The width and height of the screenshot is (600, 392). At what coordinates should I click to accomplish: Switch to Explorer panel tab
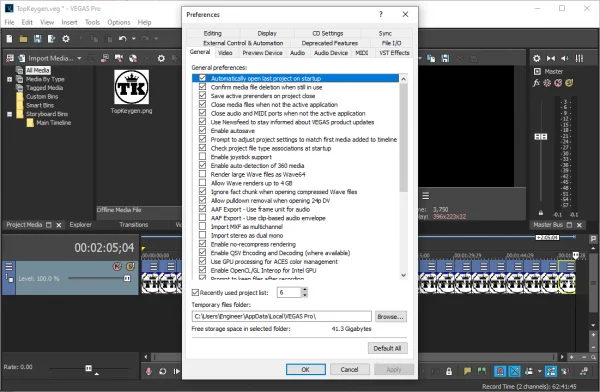[x=80, y=225]
